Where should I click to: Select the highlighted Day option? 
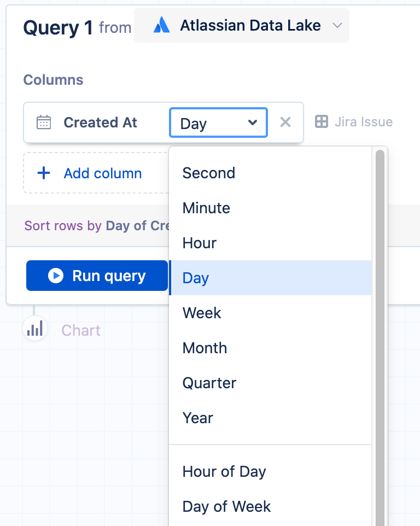(x=270, y=278)
